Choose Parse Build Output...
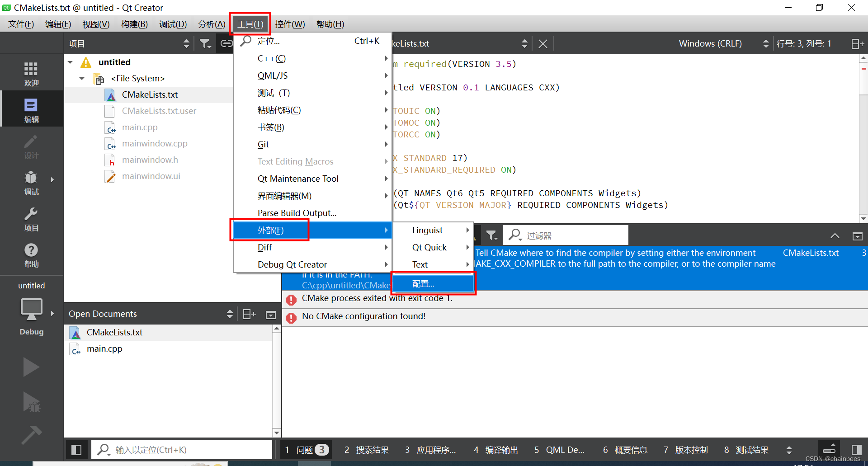 pos(312,213)
